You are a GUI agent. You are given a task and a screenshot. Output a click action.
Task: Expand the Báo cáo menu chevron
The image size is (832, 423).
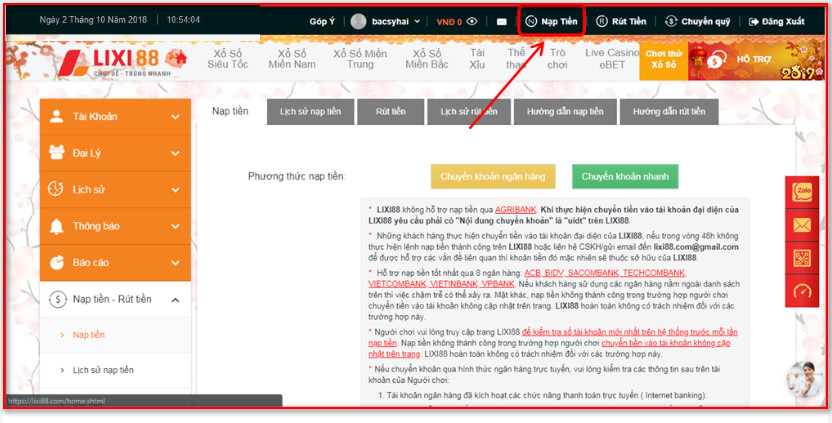175,263
